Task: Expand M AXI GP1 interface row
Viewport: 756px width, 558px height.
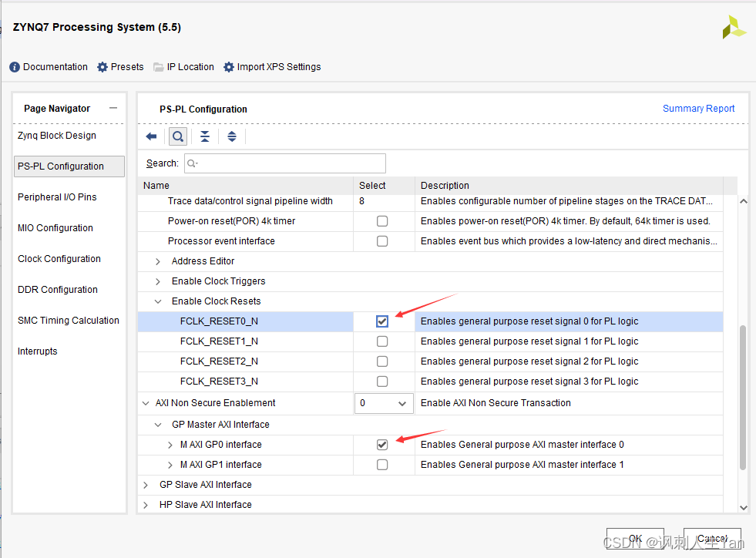Action: (170, 465)
